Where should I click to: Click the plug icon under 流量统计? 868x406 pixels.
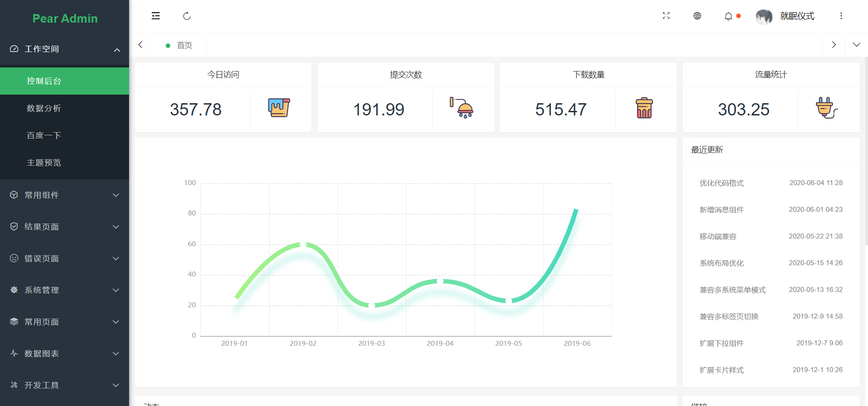[827, 108]
